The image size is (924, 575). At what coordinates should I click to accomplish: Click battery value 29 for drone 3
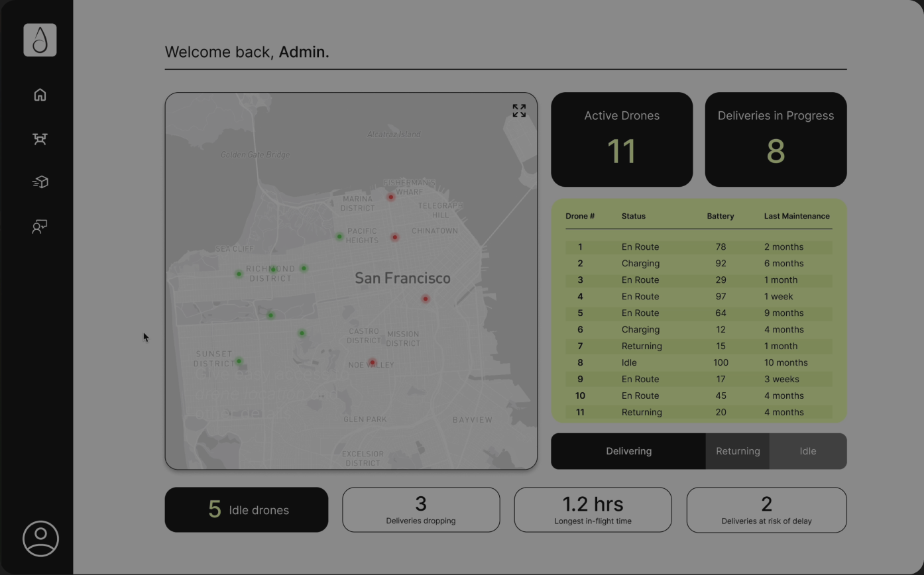(721, 280)
